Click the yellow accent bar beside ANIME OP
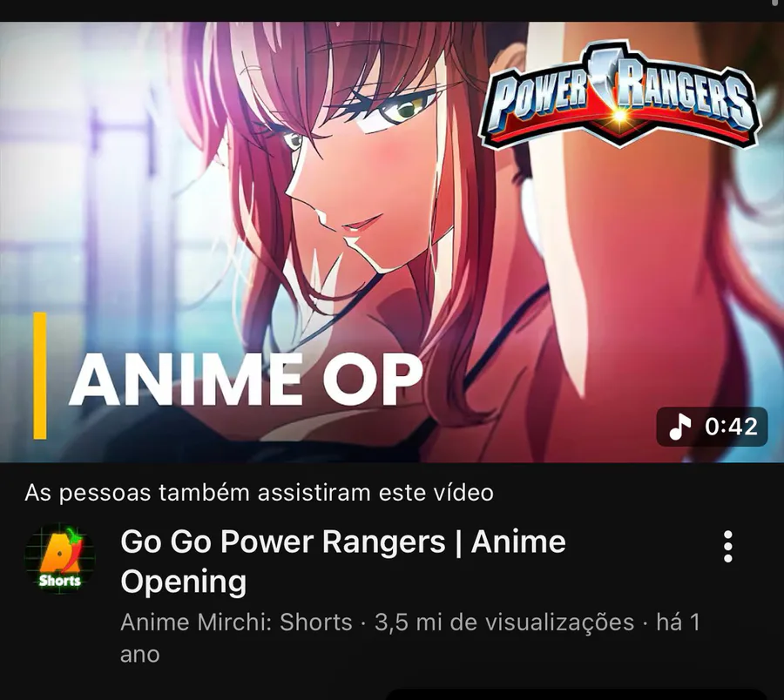 coord(40,376)
